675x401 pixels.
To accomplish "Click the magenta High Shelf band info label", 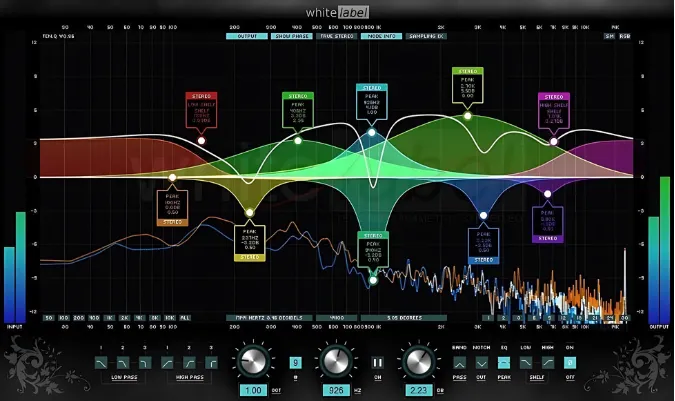I will coord(554,110).
